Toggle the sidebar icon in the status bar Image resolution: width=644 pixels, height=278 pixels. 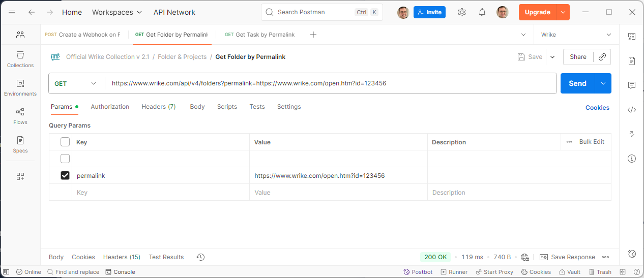(7, 272)
